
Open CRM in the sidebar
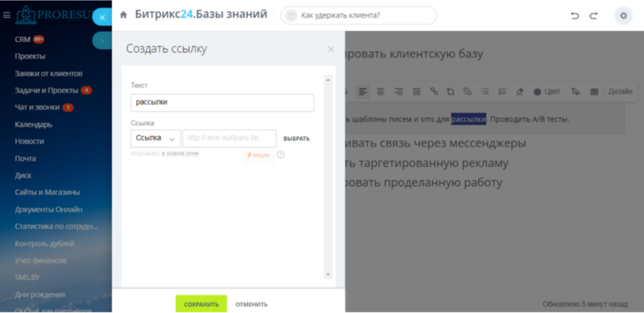[23, 40]
